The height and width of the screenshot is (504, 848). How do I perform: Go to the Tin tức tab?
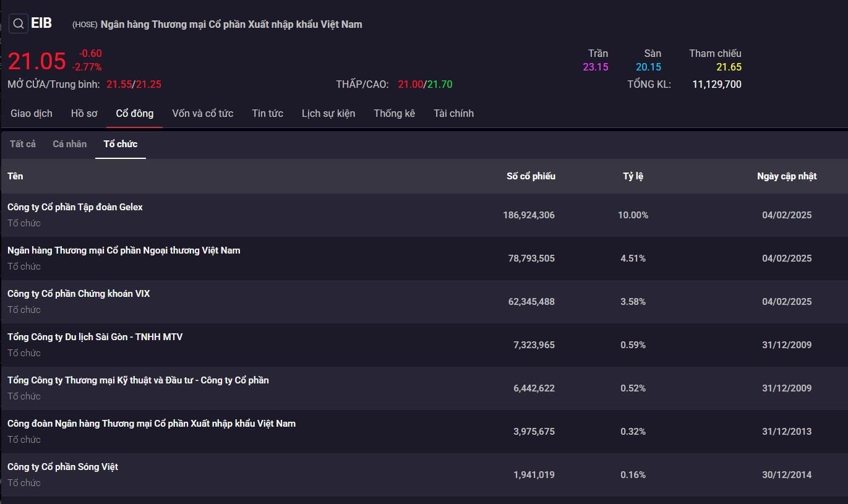coord(268,113)
